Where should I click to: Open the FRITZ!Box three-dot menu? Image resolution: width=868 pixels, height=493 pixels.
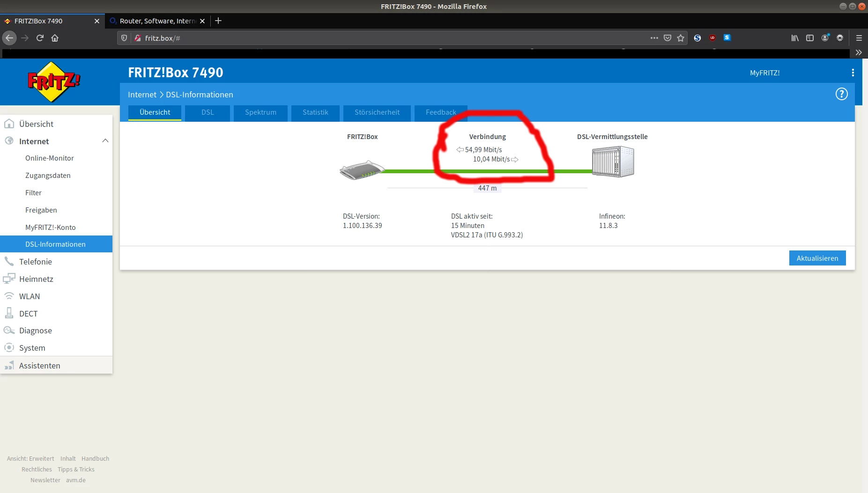click(x=853, y=73)
